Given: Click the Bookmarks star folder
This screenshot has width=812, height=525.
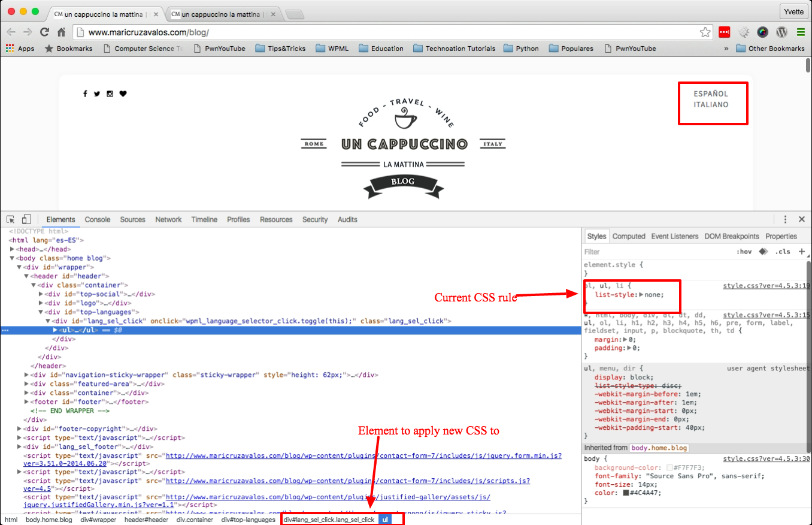Looking at the screenshot, I should [68, 49].
